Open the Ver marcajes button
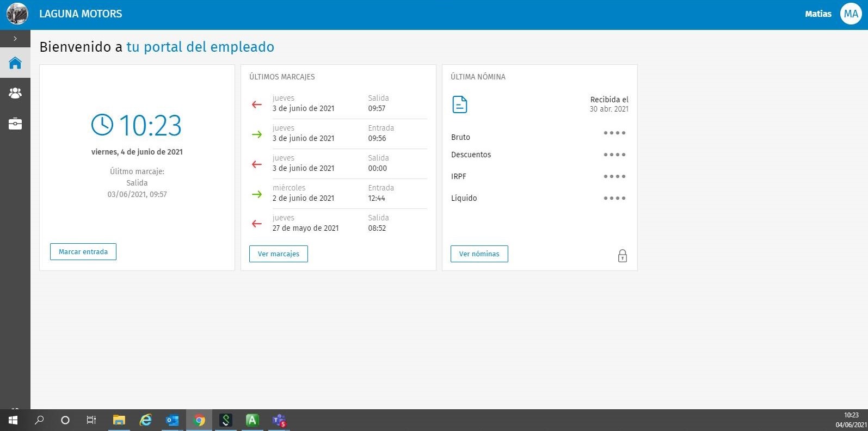The image size is (868, 431). click(278, 254)
